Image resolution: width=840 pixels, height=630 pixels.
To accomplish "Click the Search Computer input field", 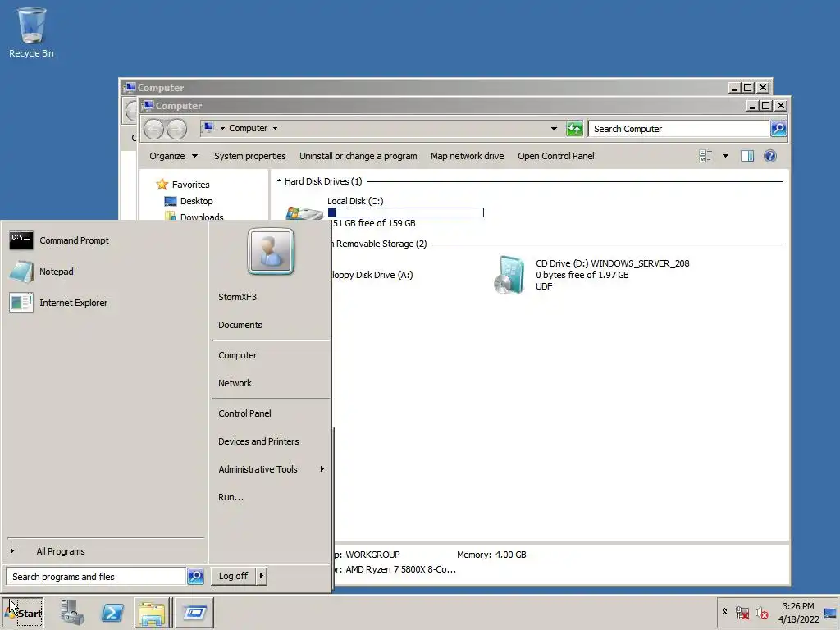I will [x=678, y=129].
